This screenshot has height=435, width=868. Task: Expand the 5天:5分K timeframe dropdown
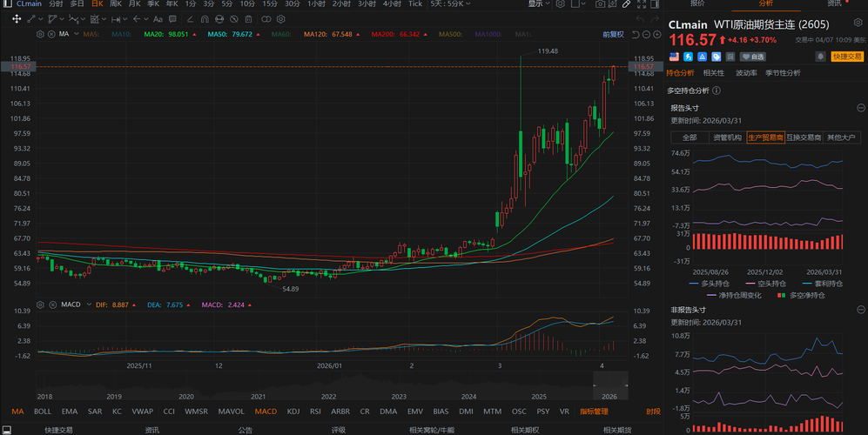click(451, 3)
